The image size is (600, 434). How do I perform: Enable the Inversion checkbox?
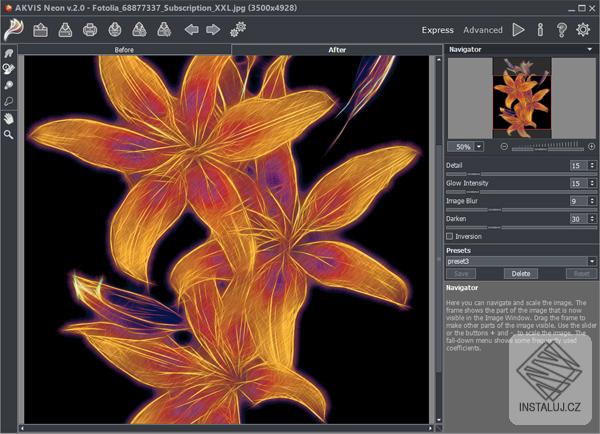(450, 237)
